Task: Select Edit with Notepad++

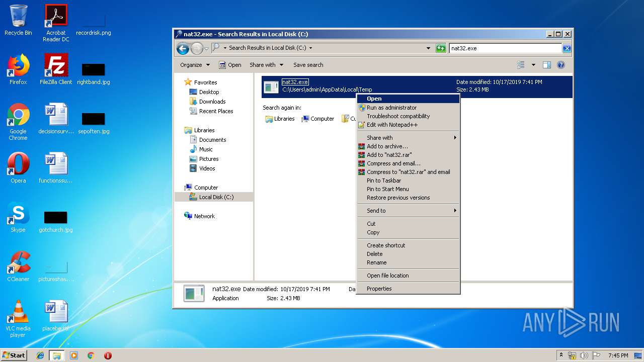Action: tap(408, 125)
